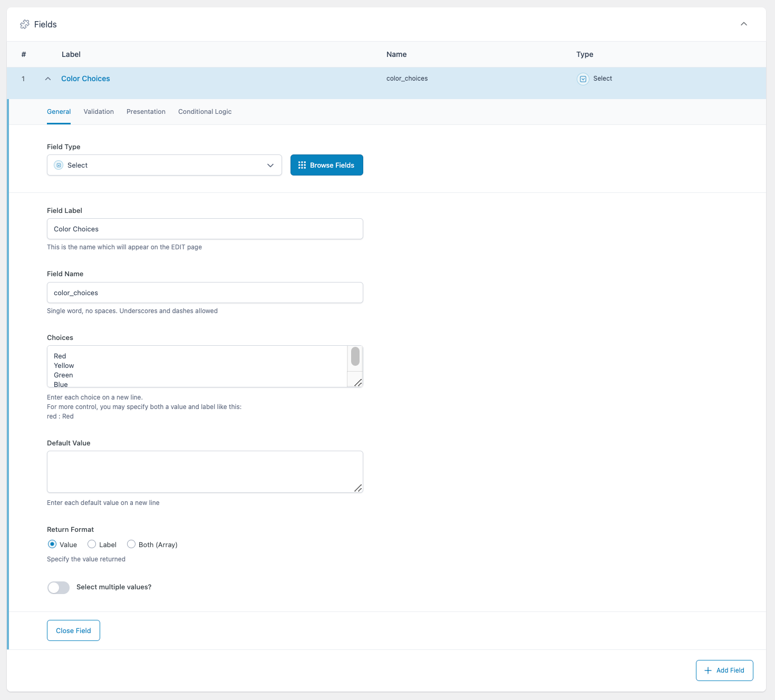This screenshot has height=700, width=775.
Task: Click the Choices list scrollbar thumb
Action: pyautogui.click(x=355, y=357)
